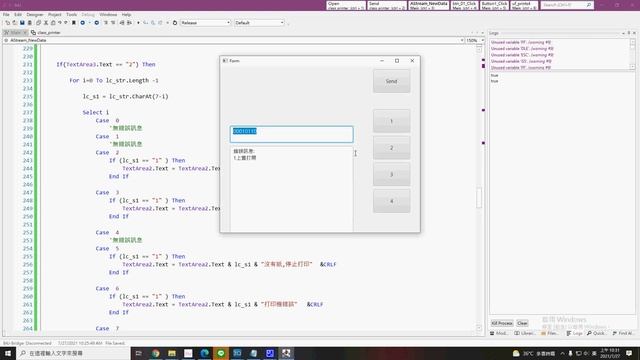
Task: Click the Copy icon in the toolbar
Action: click(38, 23)
